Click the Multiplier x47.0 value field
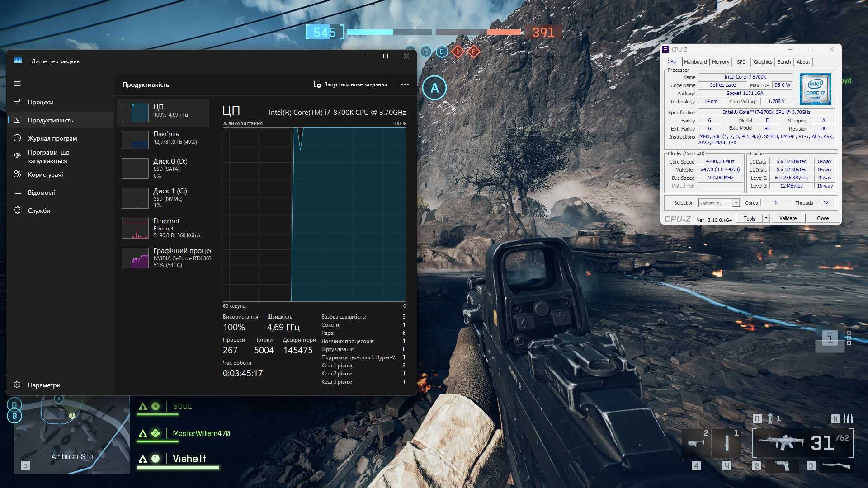868x488 pixels. [720, 169]
